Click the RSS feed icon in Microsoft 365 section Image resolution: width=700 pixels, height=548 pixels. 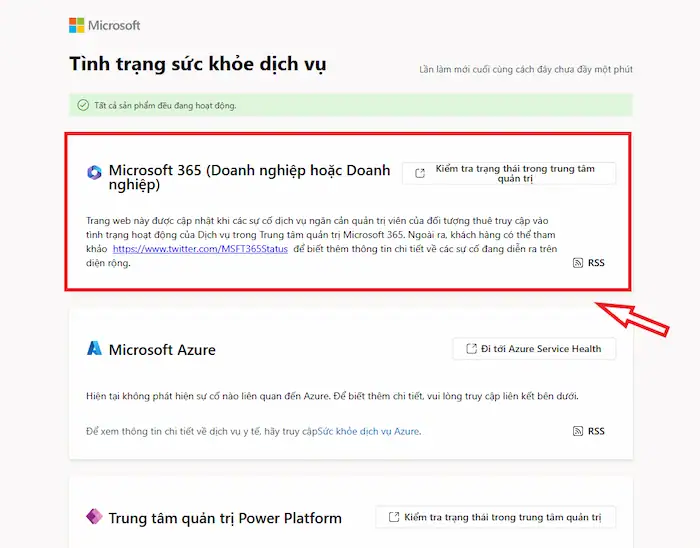coord(578,263)
